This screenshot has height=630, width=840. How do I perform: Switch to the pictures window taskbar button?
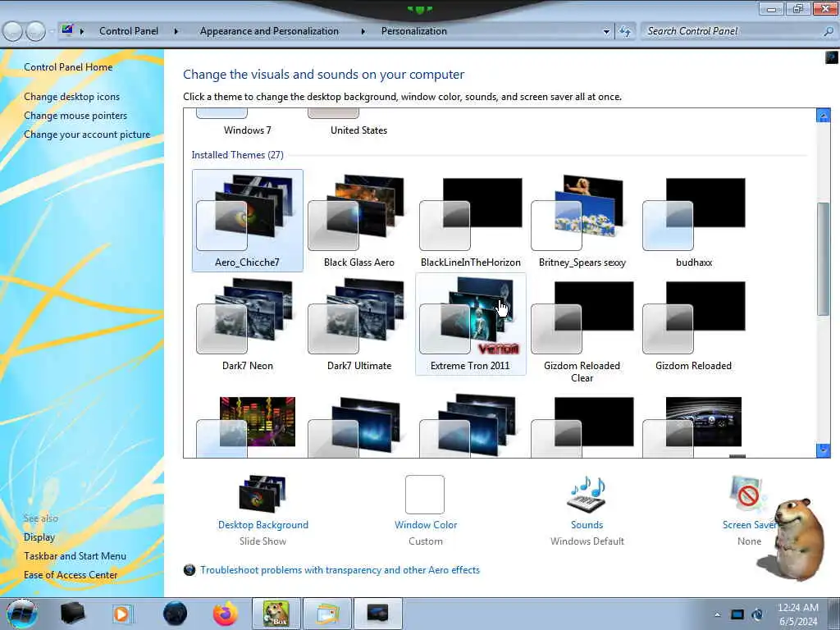(x=327, y=614)
